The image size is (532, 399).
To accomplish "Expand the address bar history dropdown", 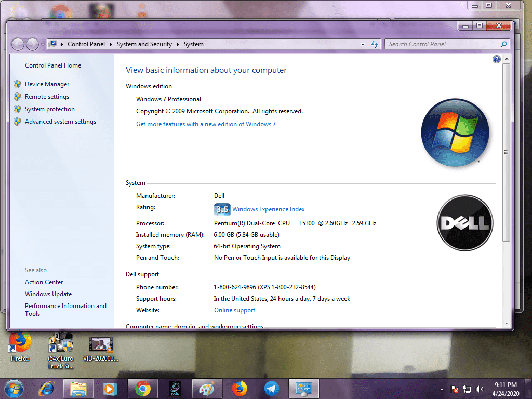I will (x=363, y=45).
